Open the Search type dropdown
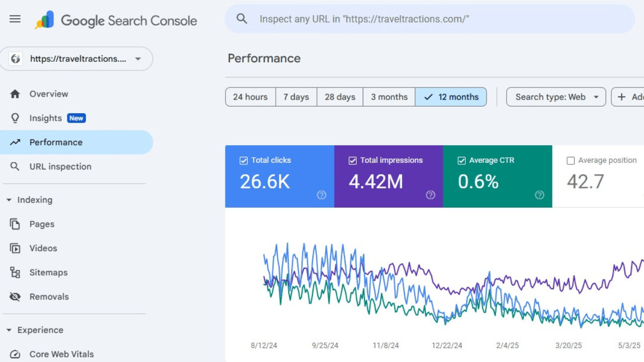 click(x=555, y=97)
